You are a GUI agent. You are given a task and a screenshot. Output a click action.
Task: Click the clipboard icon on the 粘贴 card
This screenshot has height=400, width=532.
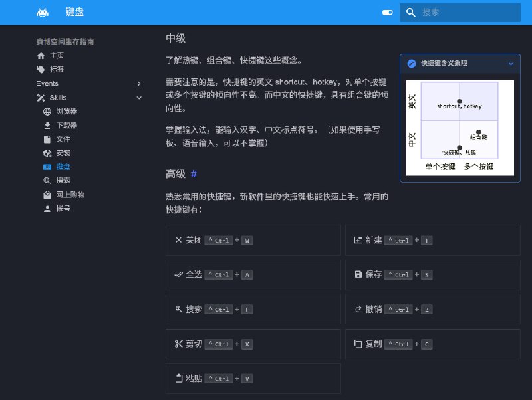[x=178, y=378]
